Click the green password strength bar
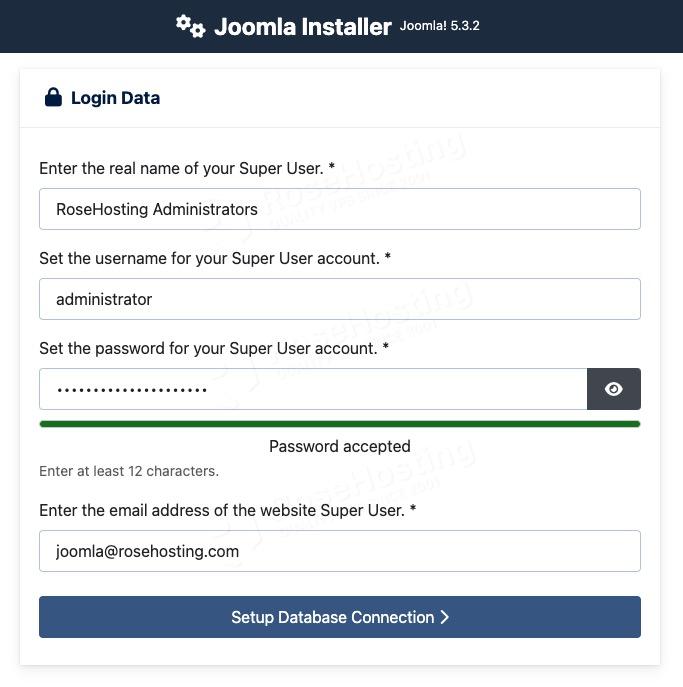The height and width of the screenshot is (687, 683). pos(340,424)
